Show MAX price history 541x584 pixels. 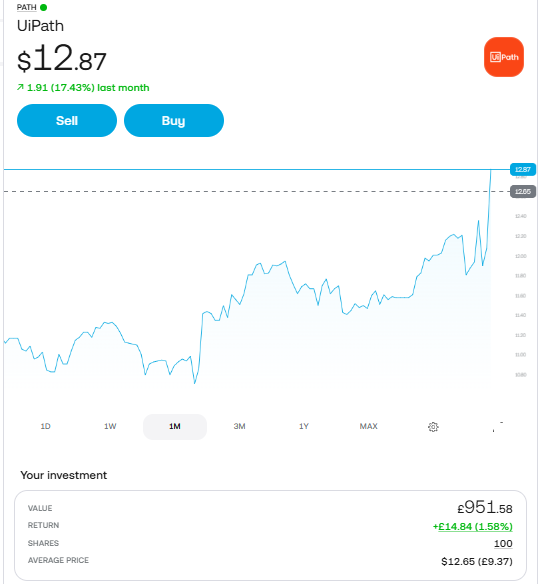[369, 426]
